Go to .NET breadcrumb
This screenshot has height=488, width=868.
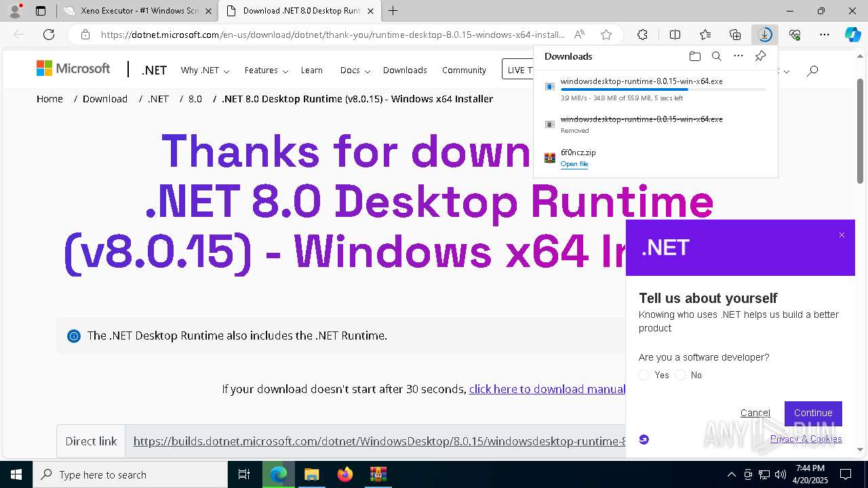pyautogui.click(x=158, y=99)
